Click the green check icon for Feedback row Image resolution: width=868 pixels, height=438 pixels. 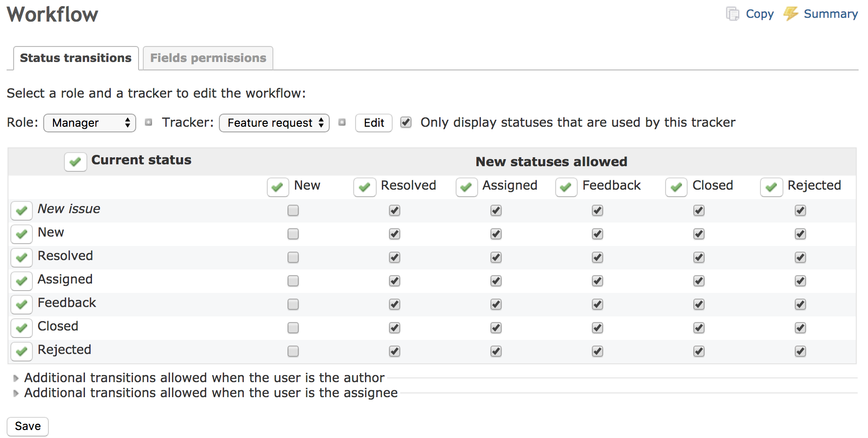(x=22, y=305)
